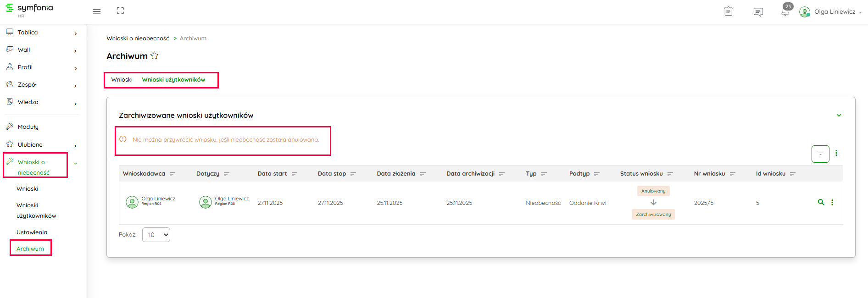Open Moduły in the sidebar

pos(28,127)
